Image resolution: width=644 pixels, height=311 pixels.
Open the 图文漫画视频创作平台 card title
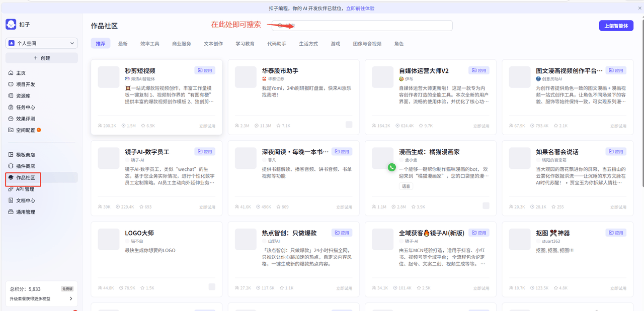tap(570, 71)
